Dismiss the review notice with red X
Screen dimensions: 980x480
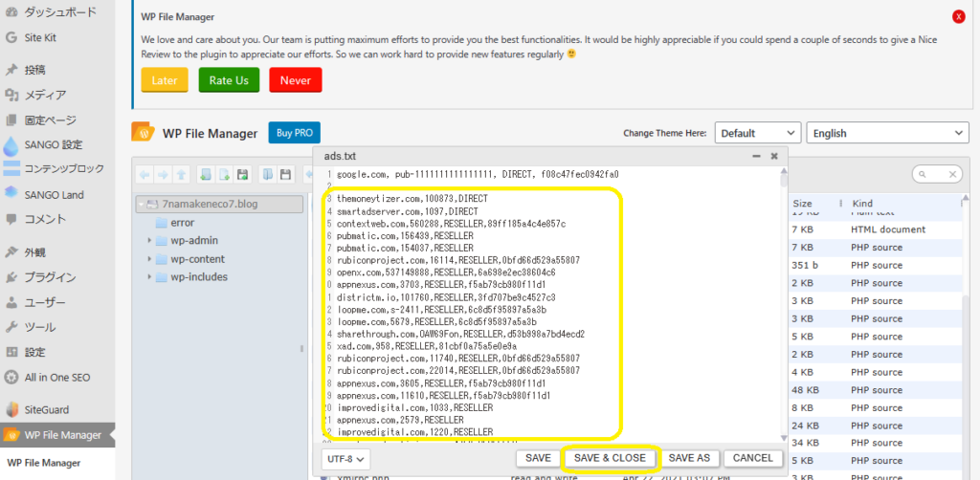click(959, 17)
